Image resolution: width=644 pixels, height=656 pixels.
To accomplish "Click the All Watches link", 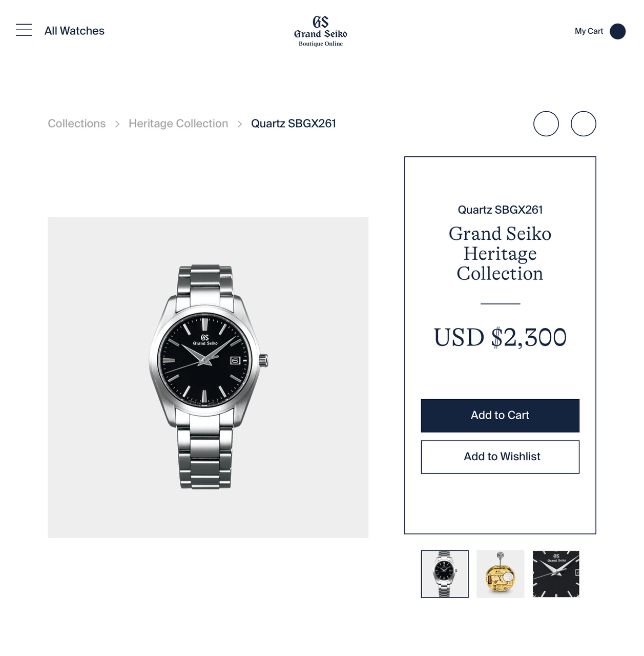I will [74, 31].
